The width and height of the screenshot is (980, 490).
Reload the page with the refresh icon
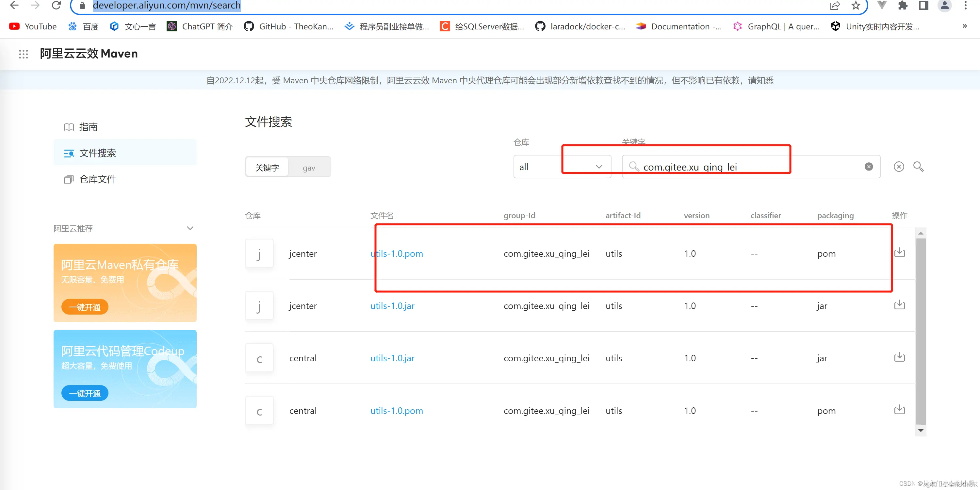point(56,5)
